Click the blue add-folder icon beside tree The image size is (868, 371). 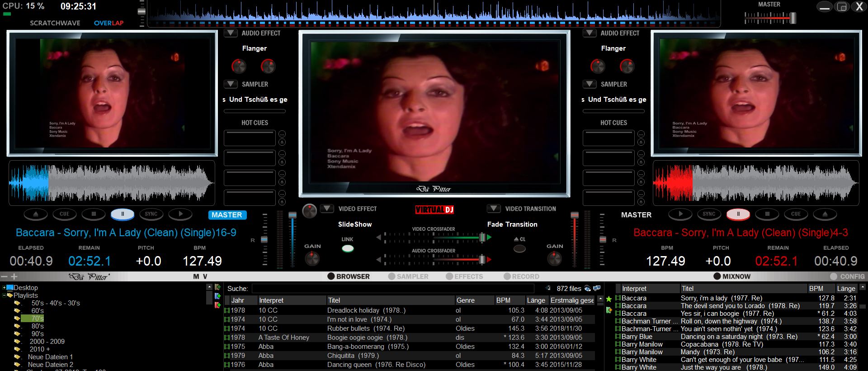217,296
